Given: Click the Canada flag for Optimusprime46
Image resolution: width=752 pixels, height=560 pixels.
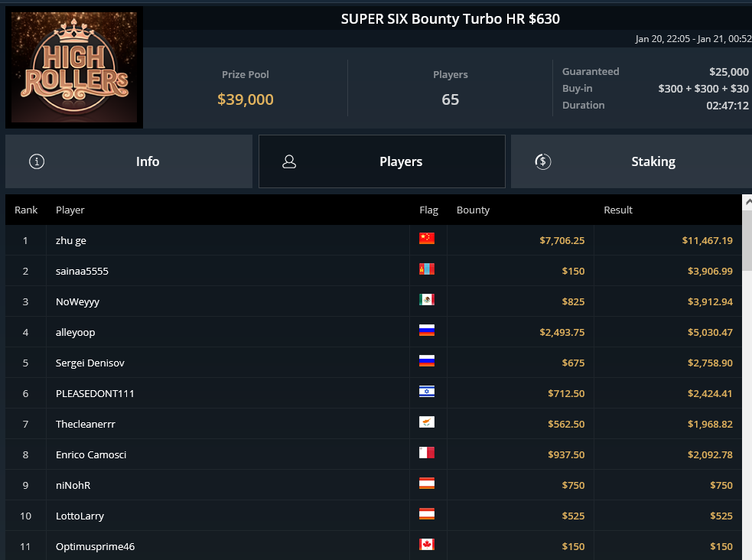Looking at the screenshot, I should click(427, 545).
